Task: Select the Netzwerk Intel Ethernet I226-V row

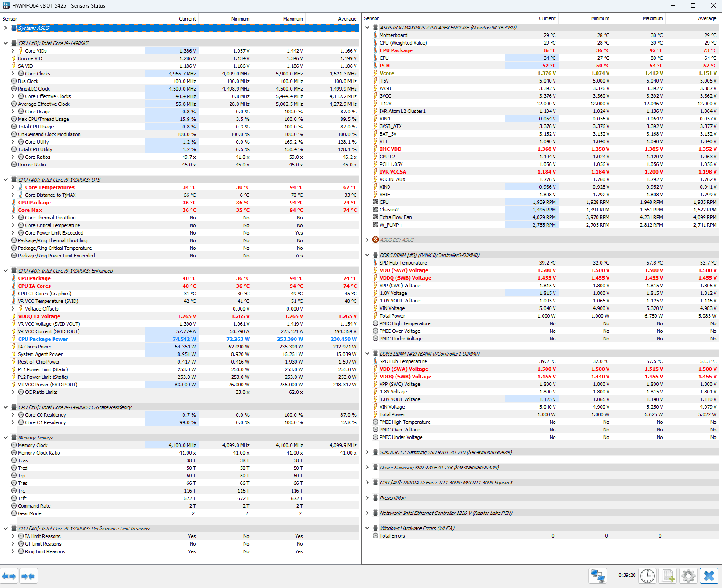Action: pyautogui.click(x=542, y=513)
